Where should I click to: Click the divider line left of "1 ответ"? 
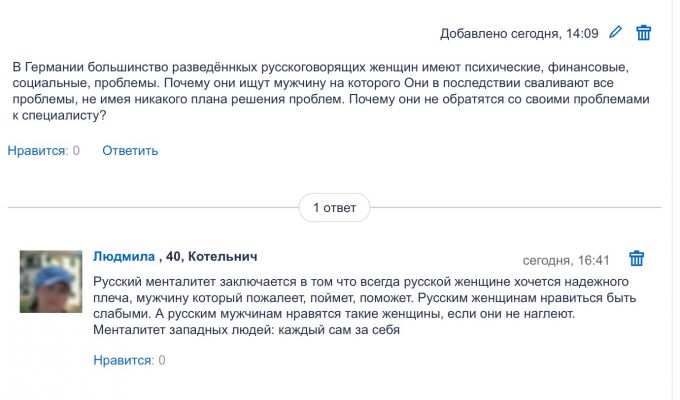tap(153, 207)
